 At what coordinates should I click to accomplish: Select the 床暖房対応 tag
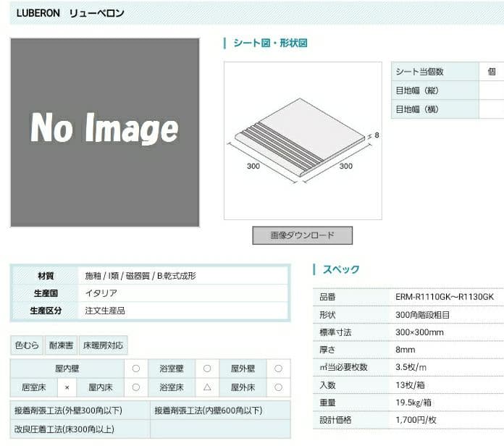(103, 345)
